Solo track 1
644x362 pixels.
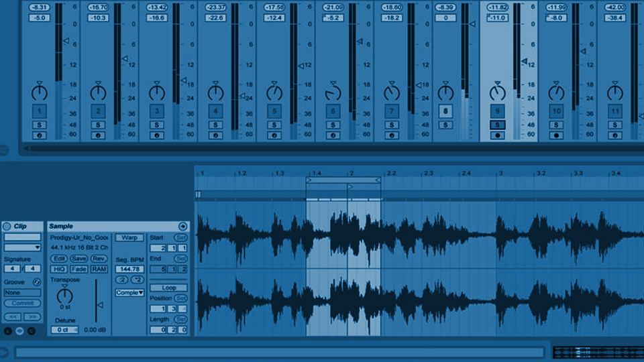coord(40,125)
